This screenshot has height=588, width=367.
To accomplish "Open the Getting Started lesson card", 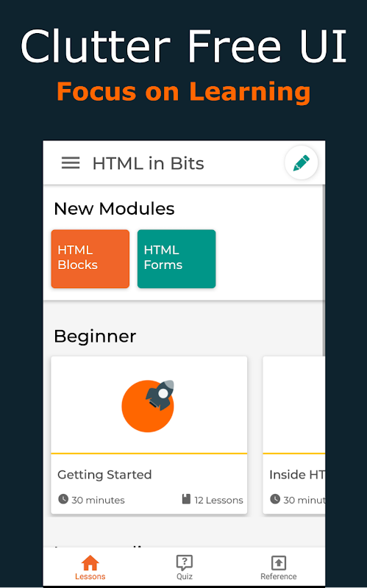I will click(x=149, y=435).
